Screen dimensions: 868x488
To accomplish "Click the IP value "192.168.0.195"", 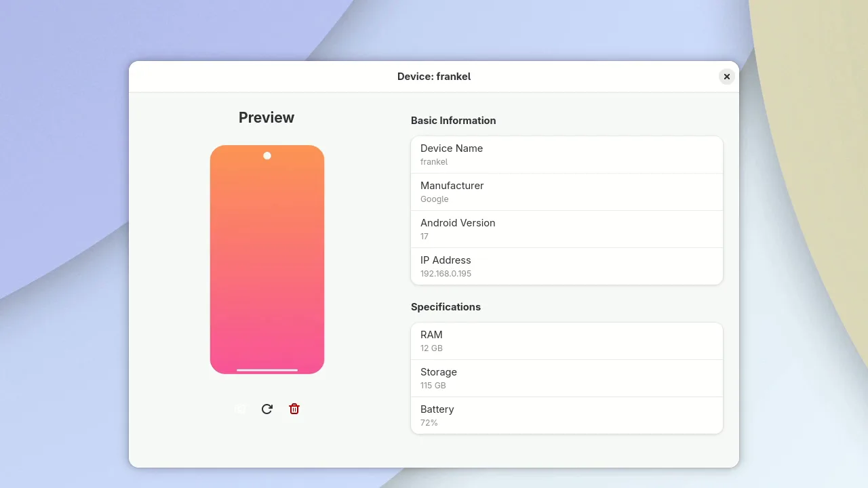I will point(446,274).
